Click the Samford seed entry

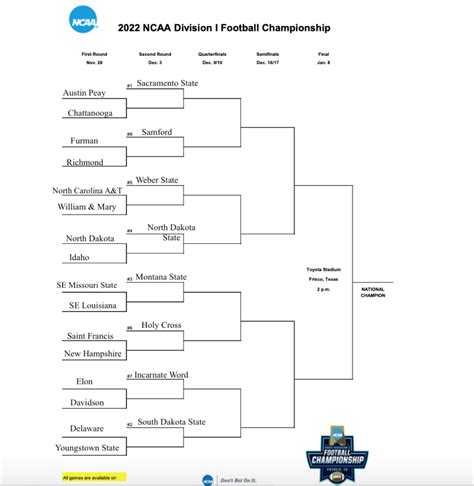pos(157,132)
